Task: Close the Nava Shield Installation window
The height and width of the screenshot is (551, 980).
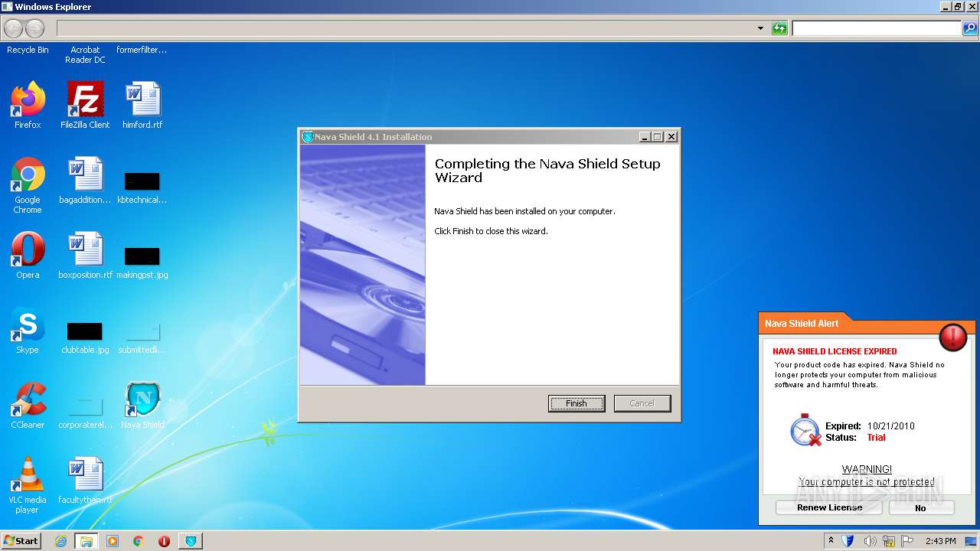Action: [671, 137]
